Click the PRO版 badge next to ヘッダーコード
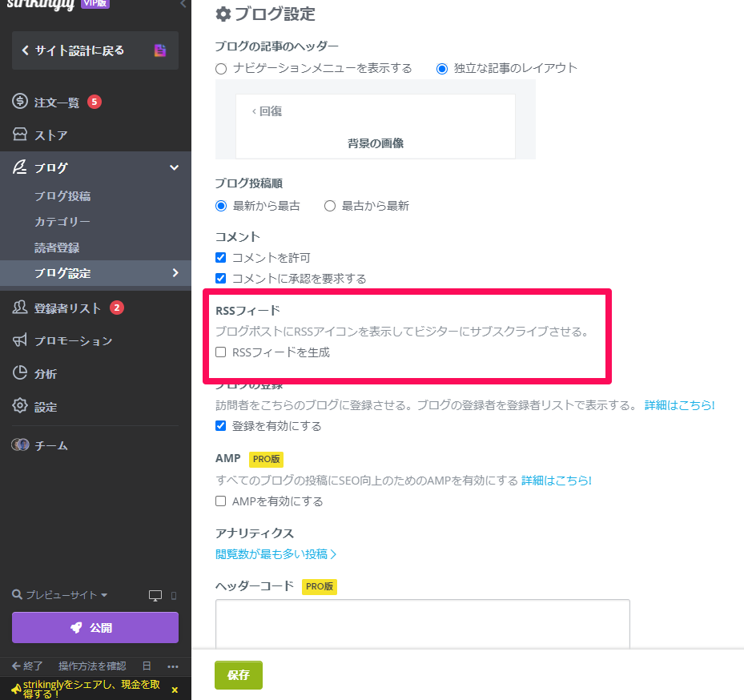 point(320,586)
